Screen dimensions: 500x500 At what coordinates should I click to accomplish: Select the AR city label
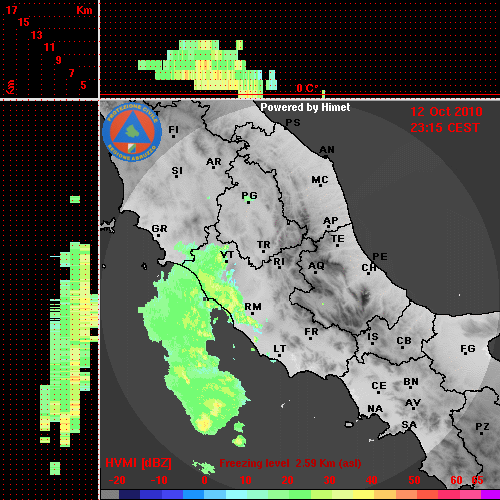(x=214, y=162)
